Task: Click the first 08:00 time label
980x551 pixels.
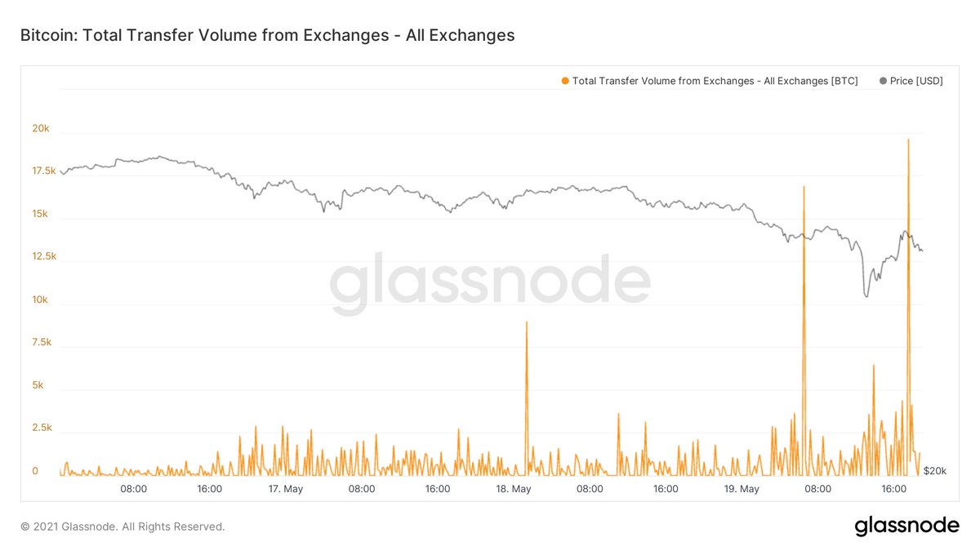Action: point(134,489)
